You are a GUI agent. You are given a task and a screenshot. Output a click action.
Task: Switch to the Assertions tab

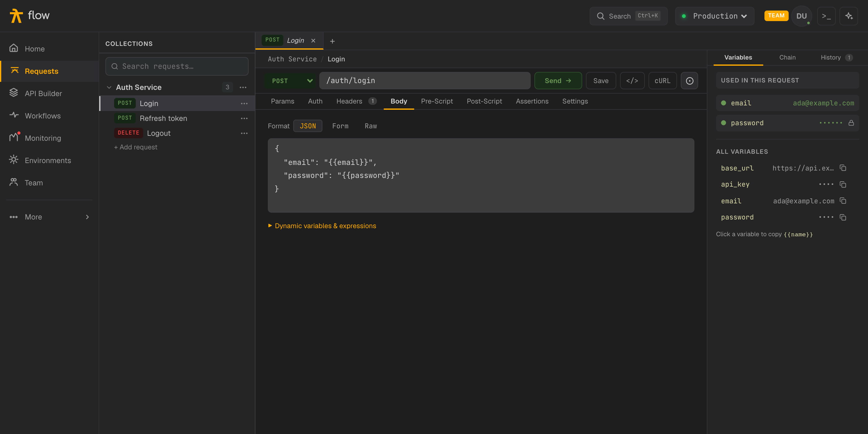coord(532,101)
